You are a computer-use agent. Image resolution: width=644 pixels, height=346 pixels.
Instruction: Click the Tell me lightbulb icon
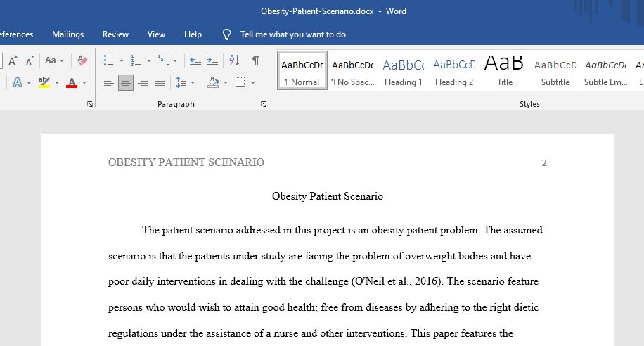pos(226,34)
